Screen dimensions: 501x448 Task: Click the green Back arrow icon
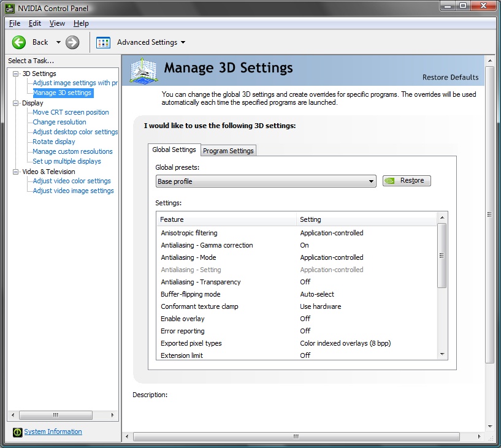(19, 42)
